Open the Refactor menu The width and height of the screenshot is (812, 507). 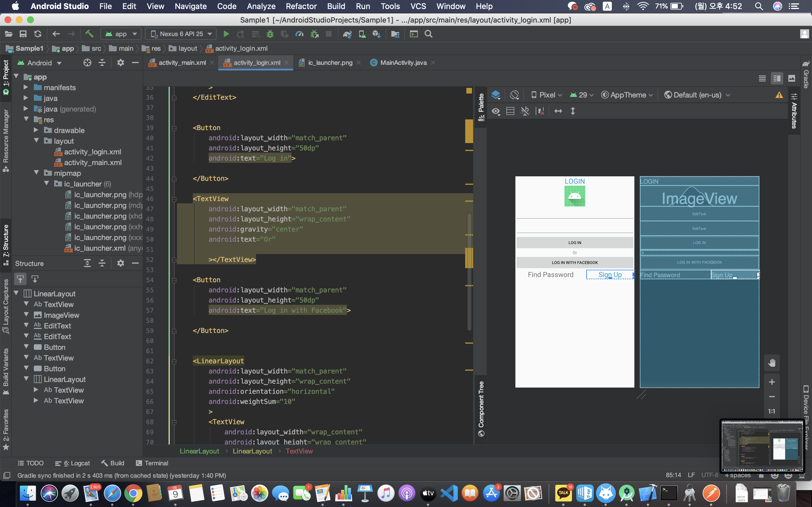(301, 6)
